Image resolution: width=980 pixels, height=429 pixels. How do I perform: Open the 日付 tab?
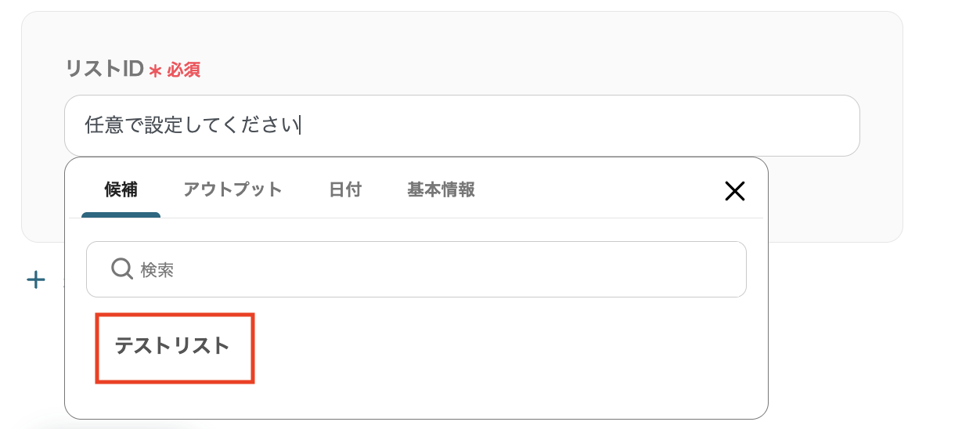coord(344,189)
